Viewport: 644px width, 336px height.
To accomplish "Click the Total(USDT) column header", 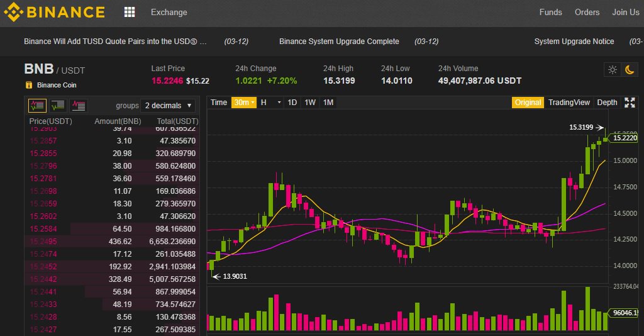I will pyautogui.click(x=177, y=121).
